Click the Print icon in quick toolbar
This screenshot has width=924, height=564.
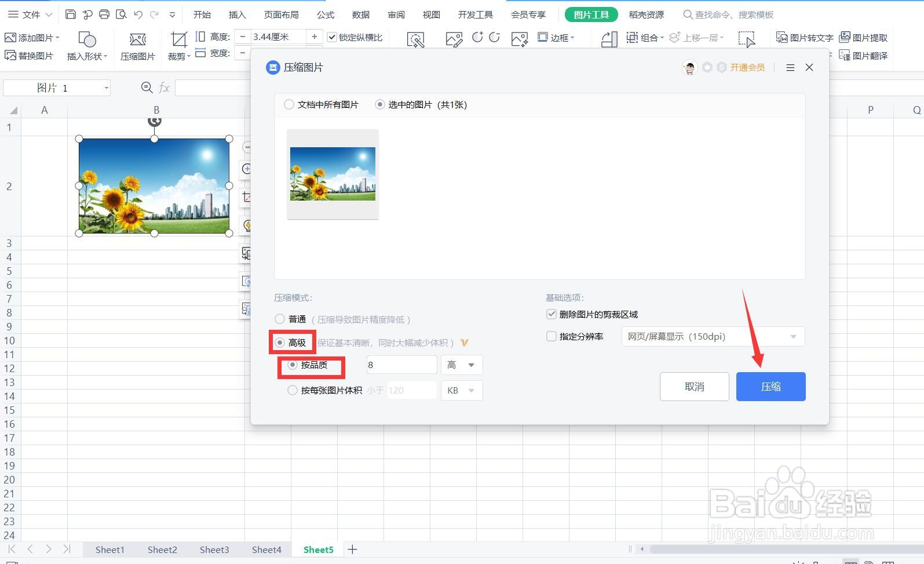[104, 14]
